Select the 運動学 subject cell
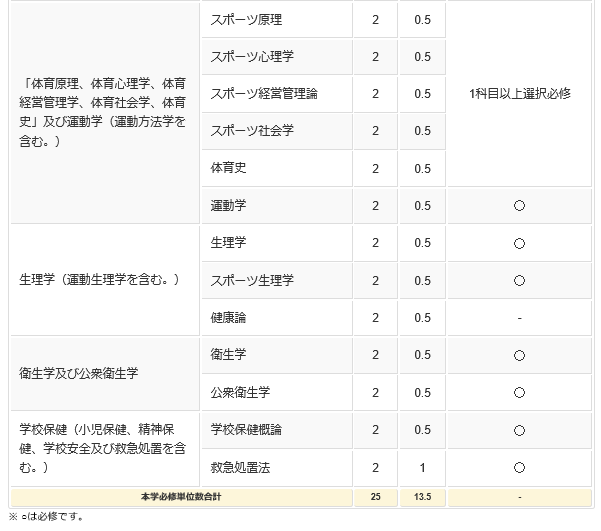This screenshot has width=601, height=531. pyautogui.click(x=277, y=206)
